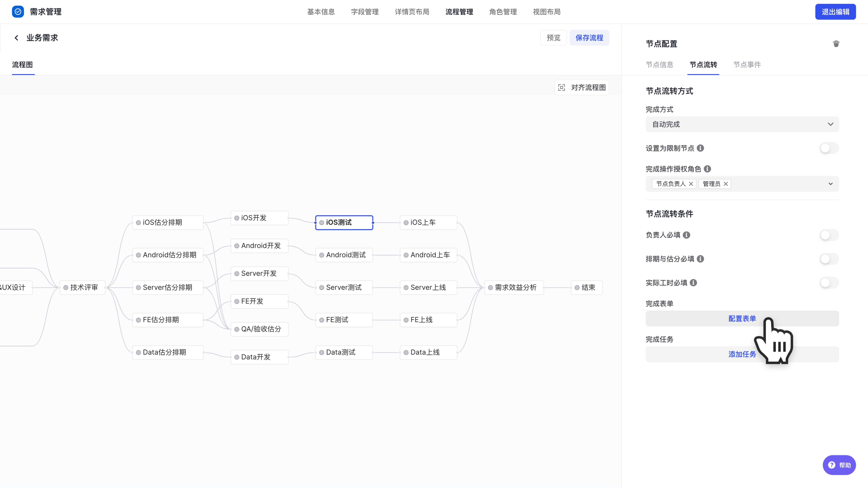The width and height of the screenshot is (868, 488).
Task: Select the Server测试 node
Action: click(344, 288)
